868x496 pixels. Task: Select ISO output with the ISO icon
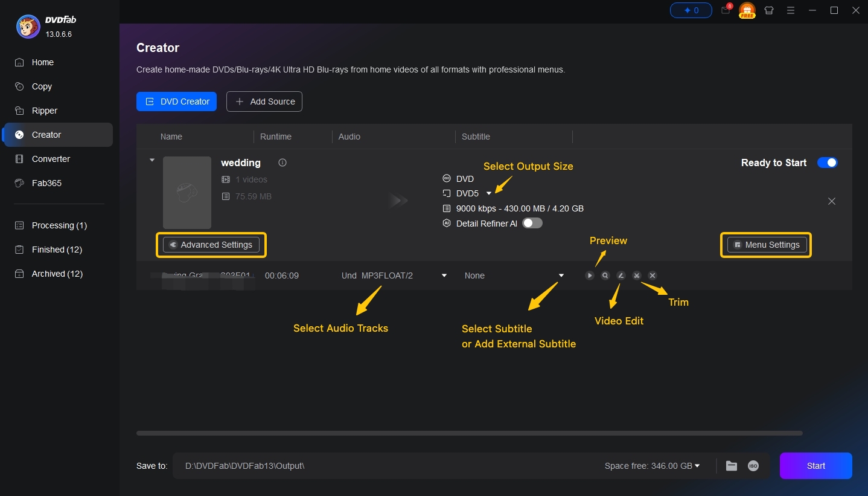pos(753,466)
